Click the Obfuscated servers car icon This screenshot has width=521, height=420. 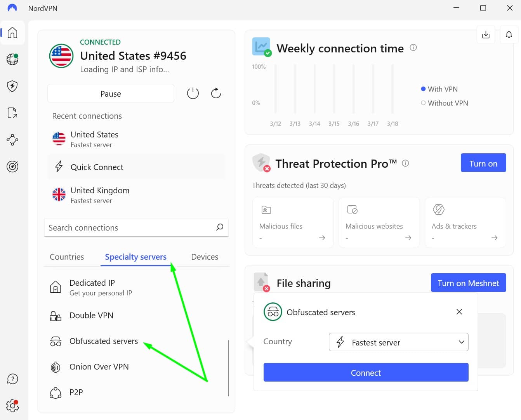coord(56,341)
